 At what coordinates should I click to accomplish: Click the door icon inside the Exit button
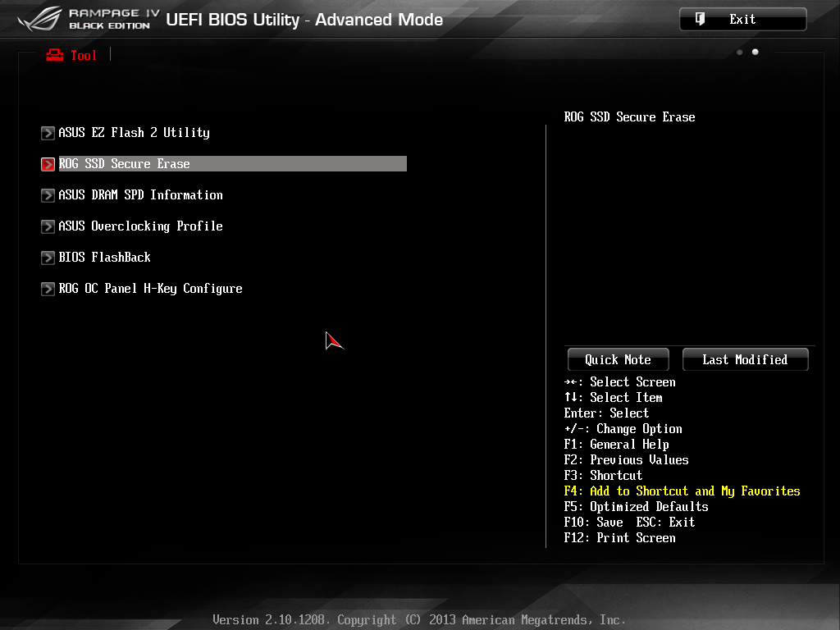[700, 19]
